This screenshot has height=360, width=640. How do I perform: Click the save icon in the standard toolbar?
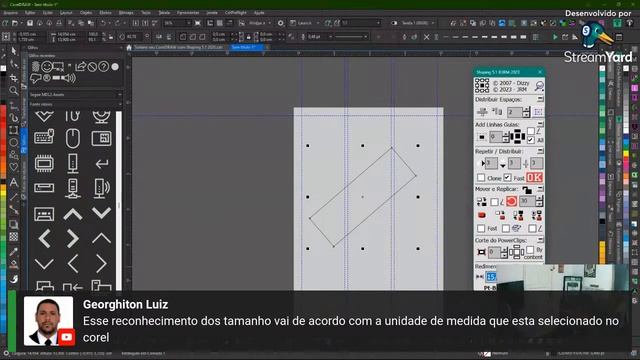click(x=30, y=23)
